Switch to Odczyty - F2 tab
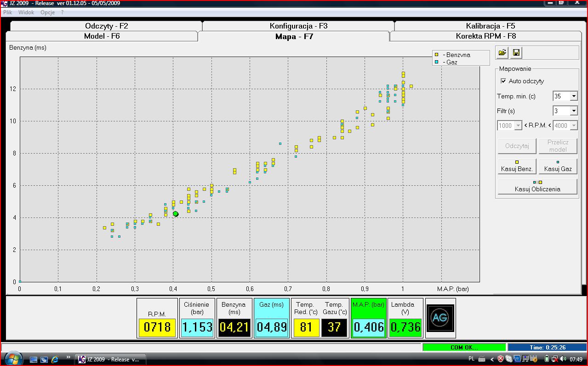Image resolution: width=588 pixels, height=366 pixels. point(106,26)
